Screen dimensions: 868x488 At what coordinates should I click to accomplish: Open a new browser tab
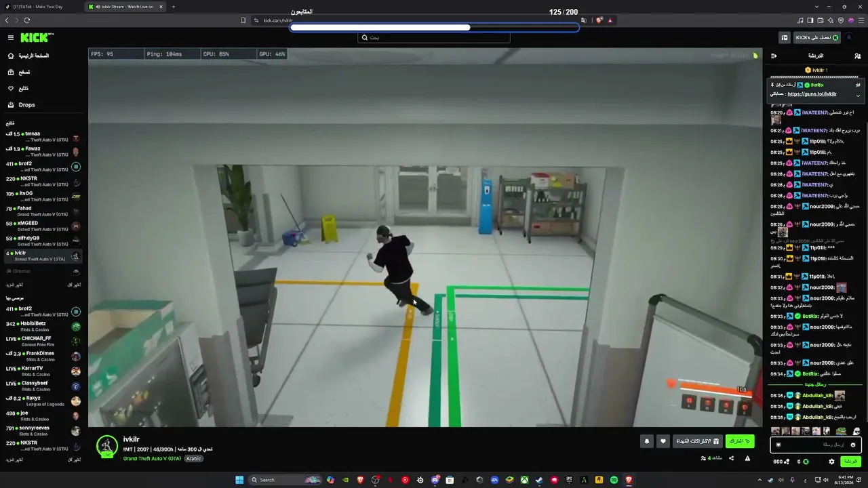tap(173, 7)
